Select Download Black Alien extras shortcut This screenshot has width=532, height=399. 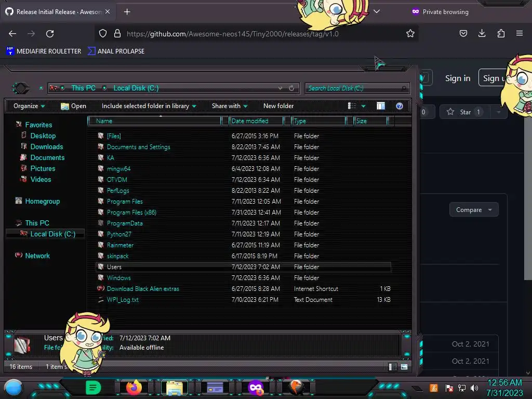click(x=143, y=289)
